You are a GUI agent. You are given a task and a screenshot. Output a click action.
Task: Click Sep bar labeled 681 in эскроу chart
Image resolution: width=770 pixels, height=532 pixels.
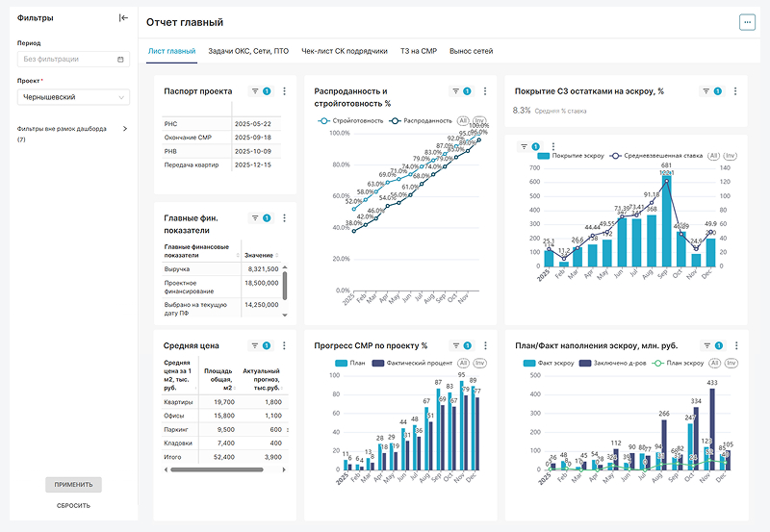tap(666, 221)
